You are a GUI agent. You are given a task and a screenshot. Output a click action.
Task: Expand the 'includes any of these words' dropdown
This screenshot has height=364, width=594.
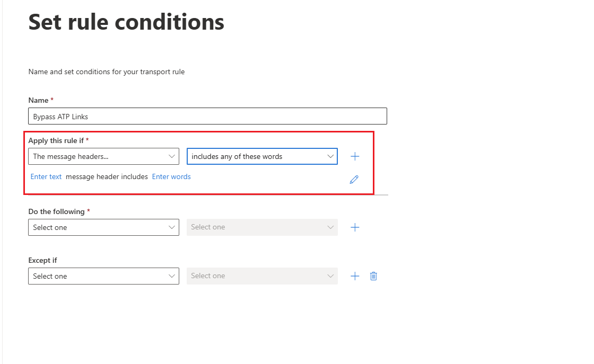[262, 156]
